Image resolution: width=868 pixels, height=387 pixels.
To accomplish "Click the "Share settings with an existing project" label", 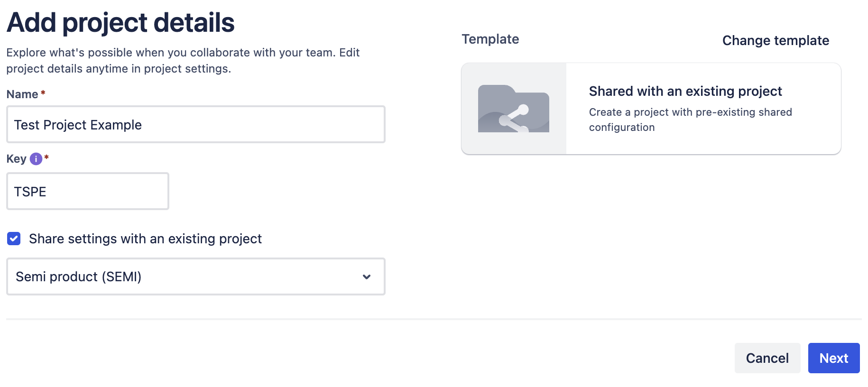I will pyautogui.click(x=145, y=239).
